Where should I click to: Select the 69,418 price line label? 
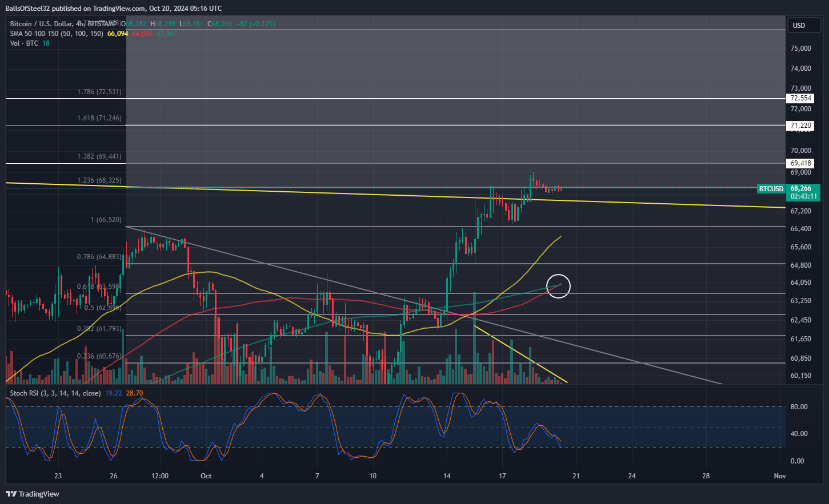pos(800,163)
